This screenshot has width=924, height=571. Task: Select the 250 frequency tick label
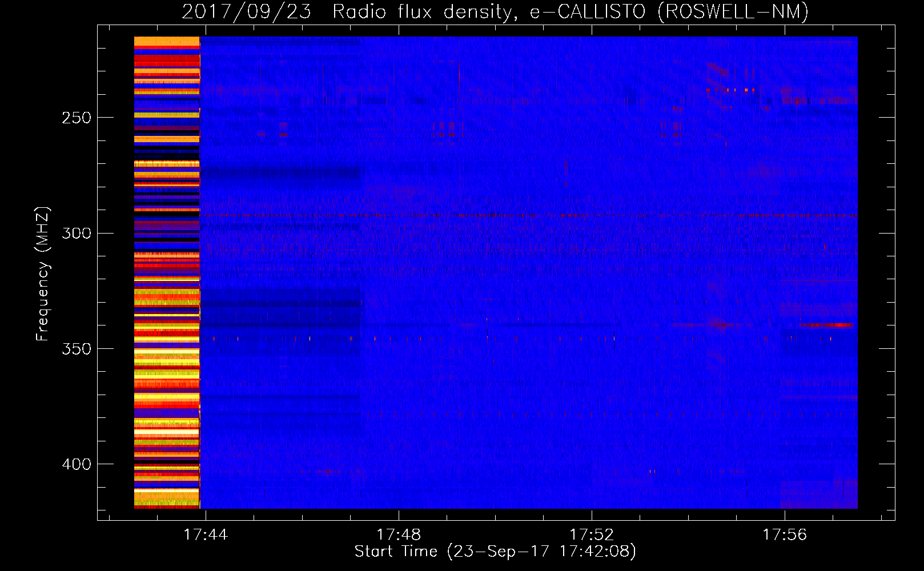[77, 118]
